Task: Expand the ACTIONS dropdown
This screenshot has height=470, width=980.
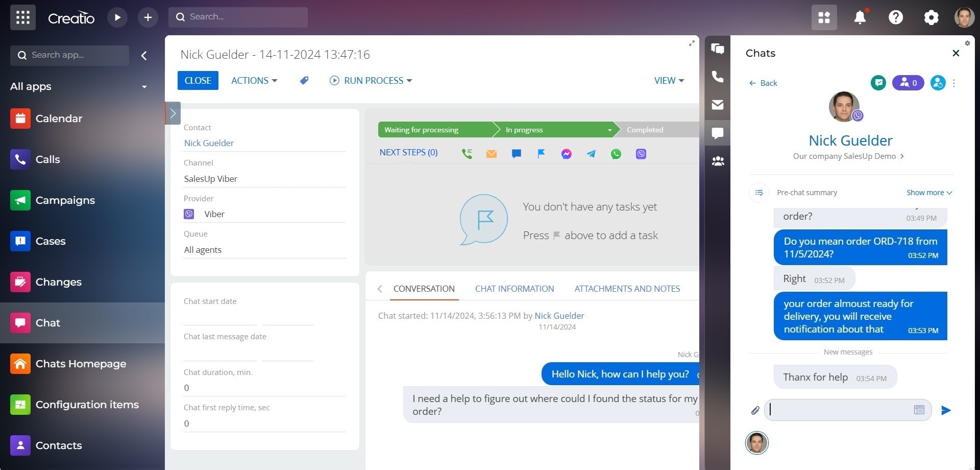Action: (254, 81)
